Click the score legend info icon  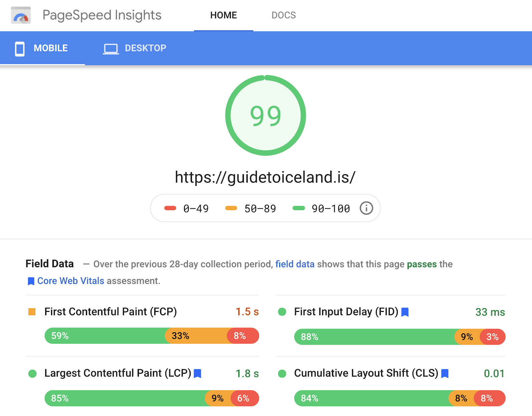click(366, 208)
